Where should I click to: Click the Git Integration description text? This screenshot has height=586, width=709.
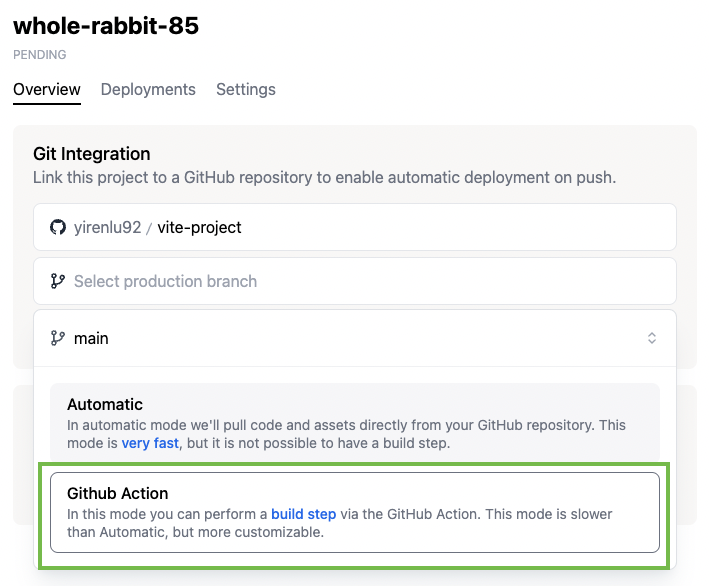tap(324, 178)
